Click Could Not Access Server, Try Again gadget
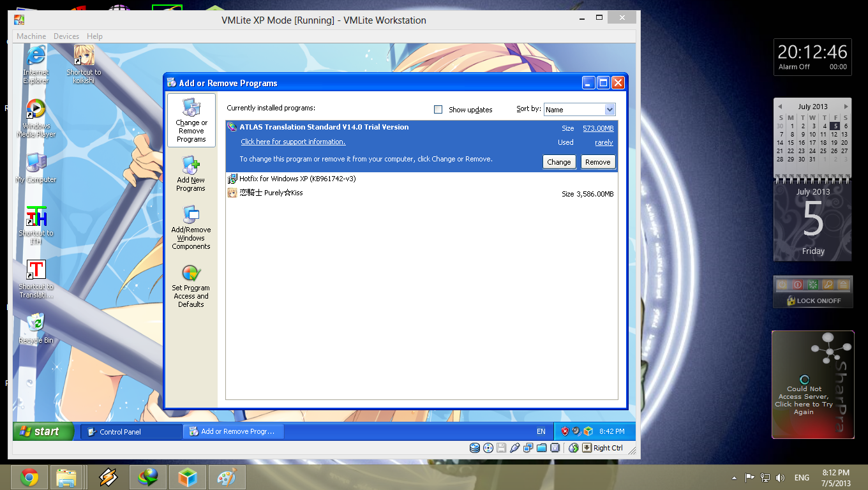Screen dimensions: 868x490 [804, 401]
